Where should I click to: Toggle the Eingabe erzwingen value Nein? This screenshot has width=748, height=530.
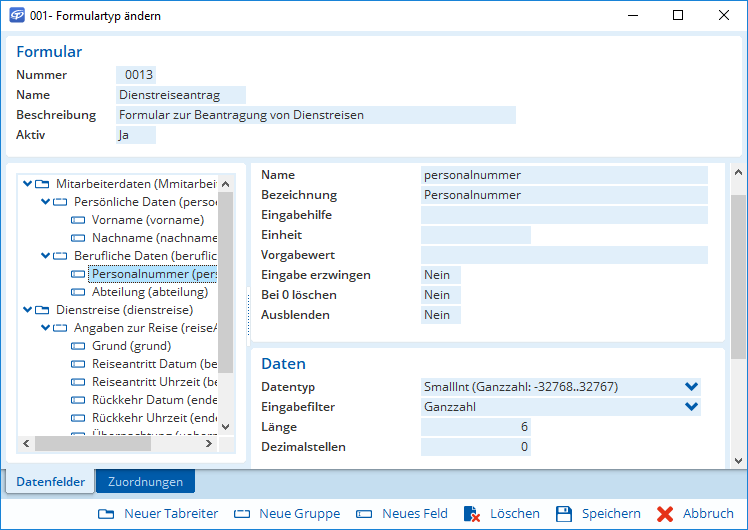pos(440,275)
